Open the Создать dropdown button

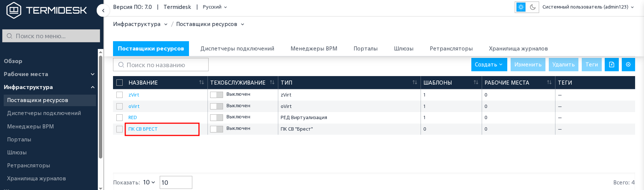(489, 65)
